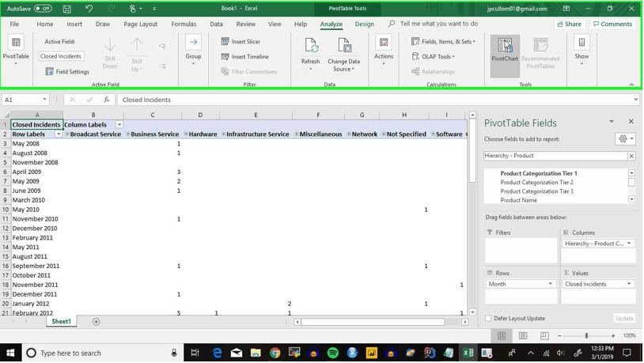Click the horizontal scrollbar

pos(373,323)
